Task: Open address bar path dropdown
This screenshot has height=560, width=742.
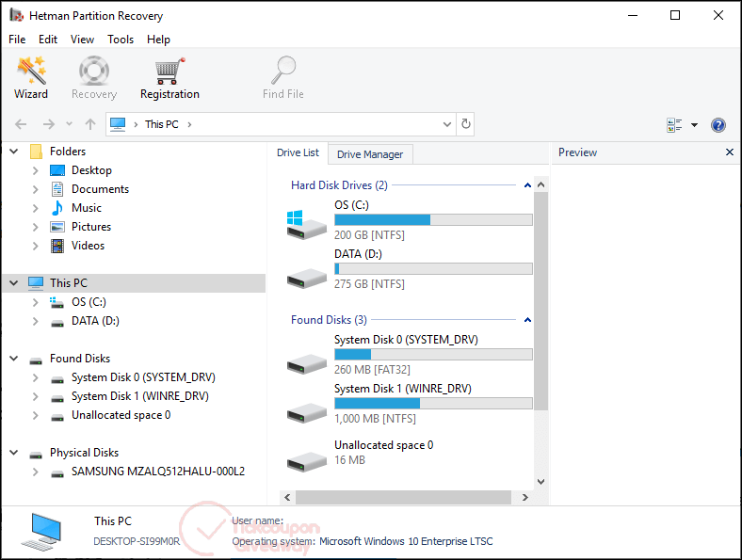Action: pos(446,124)
